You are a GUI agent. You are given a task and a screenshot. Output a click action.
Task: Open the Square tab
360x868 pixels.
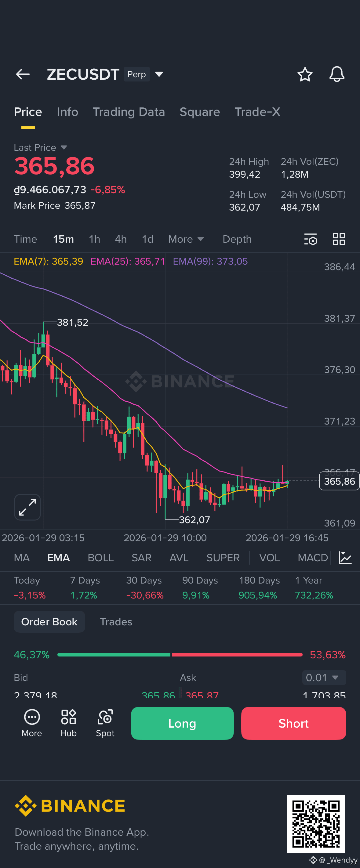pos(200,112)
